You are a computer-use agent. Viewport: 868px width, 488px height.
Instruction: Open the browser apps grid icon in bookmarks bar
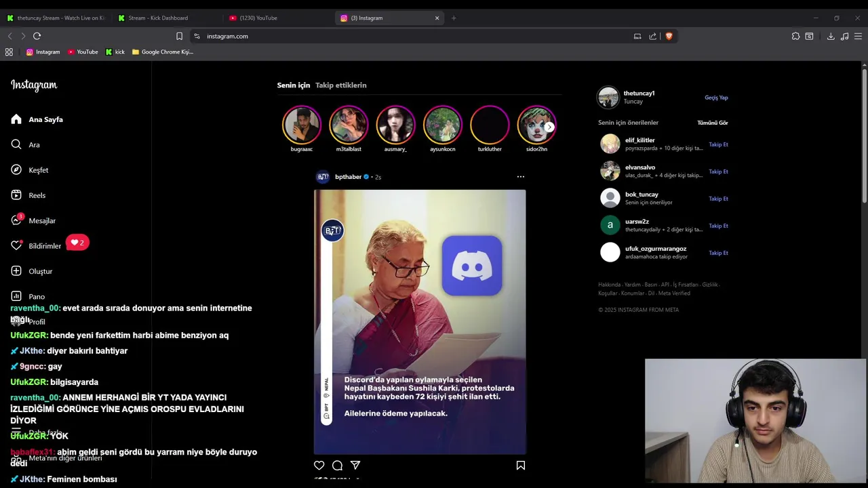(9, 52)
